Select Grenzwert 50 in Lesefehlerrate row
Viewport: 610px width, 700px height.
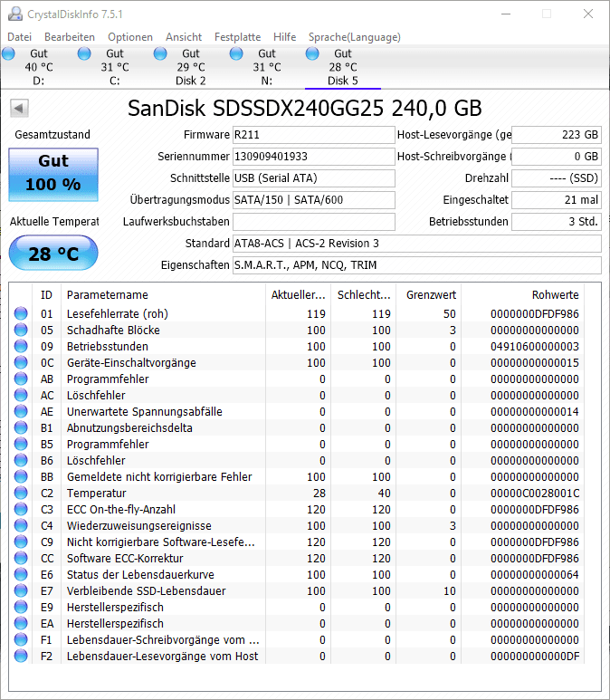[450, 314]
